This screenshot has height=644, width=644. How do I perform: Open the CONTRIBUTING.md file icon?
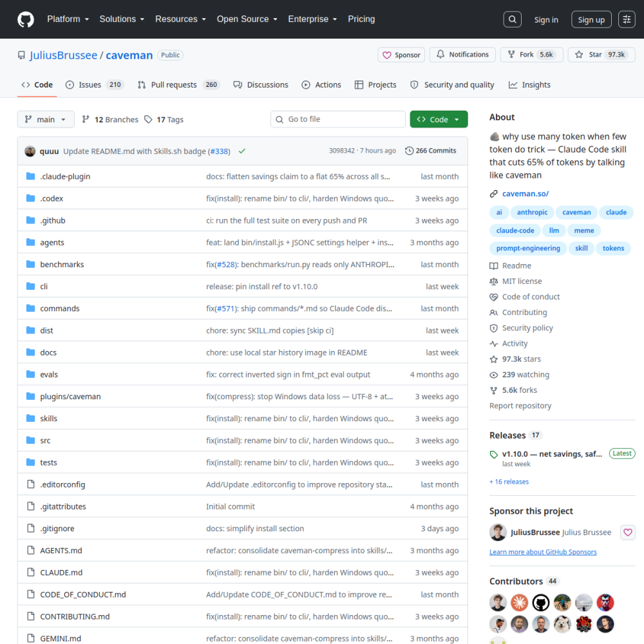30,616
